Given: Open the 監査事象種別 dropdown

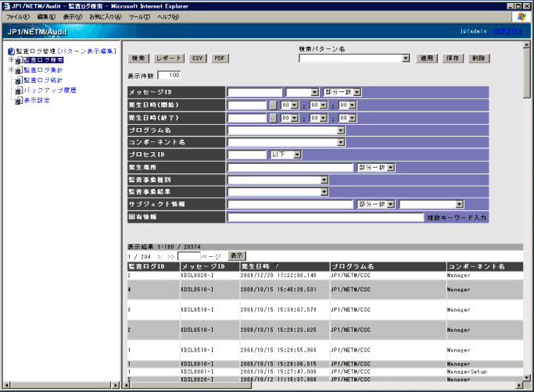Looking at the screenshot, I should pos(324,180).
